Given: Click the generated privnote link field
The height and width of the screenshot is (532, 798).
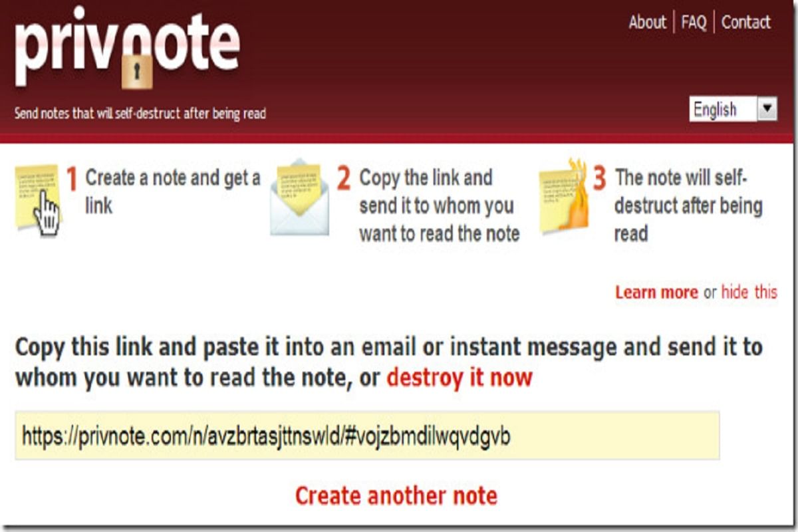Looking at the screenshot, I should pyautogui.click(x=367, y=436).
